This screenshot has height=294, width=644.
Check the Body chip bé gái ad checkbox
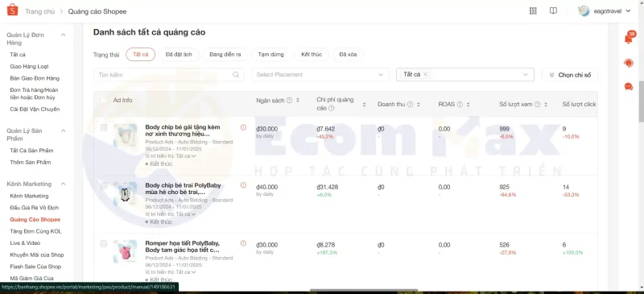click(x=104, y=128)
